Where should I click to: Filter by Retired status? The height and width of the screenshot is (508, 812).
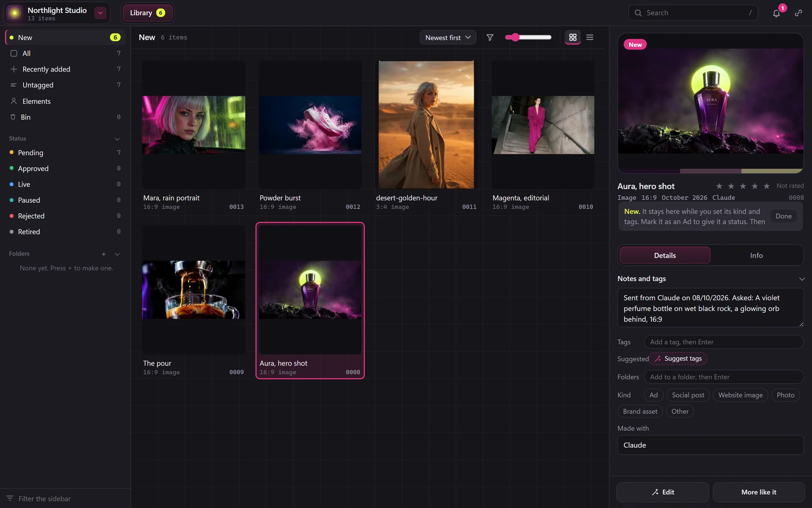click(65, 232)
